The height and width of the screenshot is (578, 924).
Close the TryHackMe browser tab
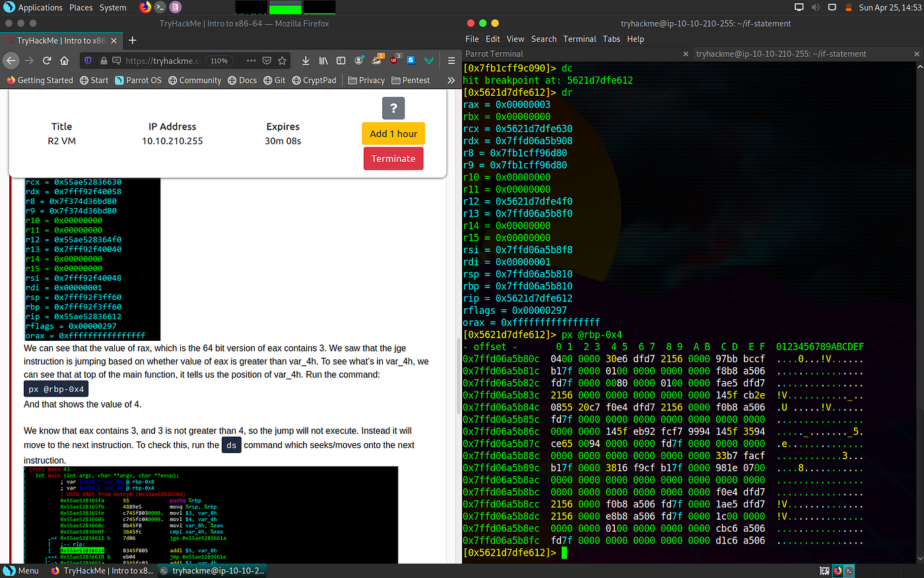click(114, 40)
